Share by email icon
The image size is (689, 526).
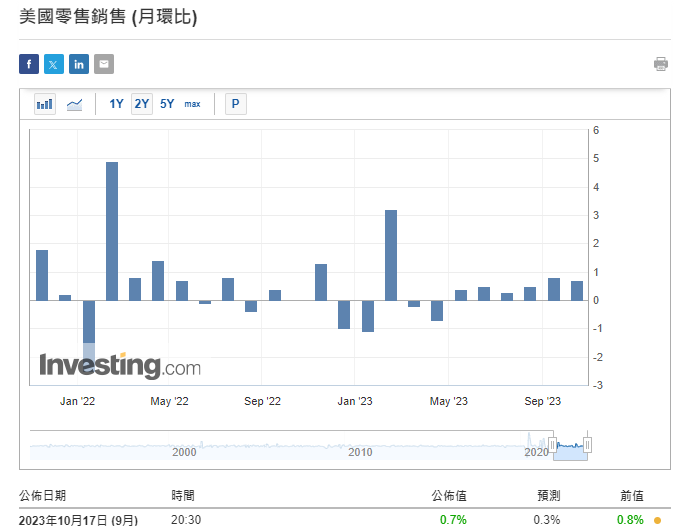[x=104, y=64]
